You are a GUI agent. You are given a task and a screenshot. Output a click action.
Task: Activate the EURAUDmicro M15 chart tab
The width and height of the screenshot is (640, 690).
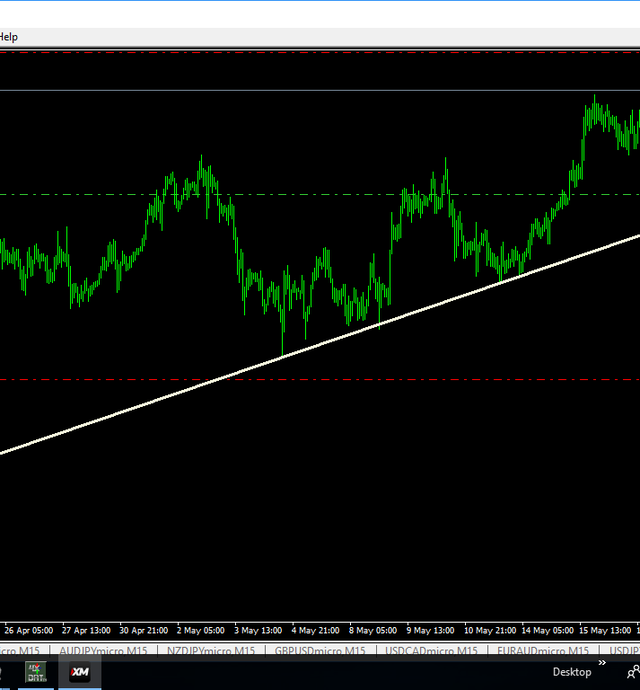545,651
